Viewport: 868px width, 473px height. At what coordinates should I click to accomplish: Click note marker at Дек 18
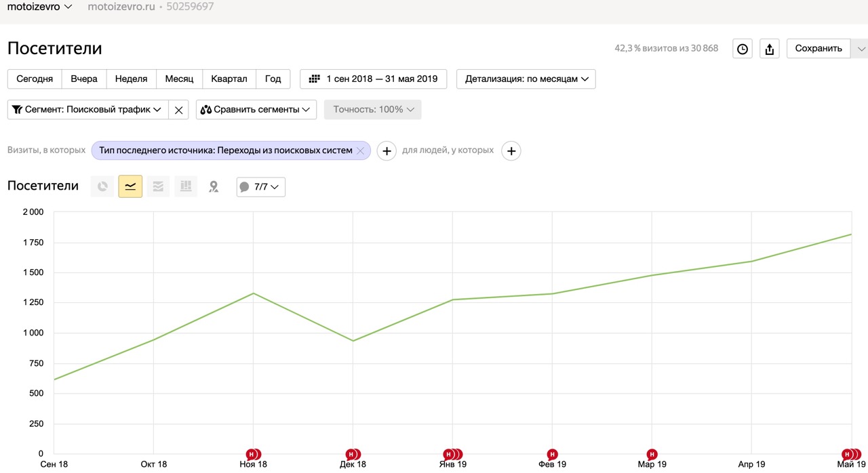[x=352, y=454]
